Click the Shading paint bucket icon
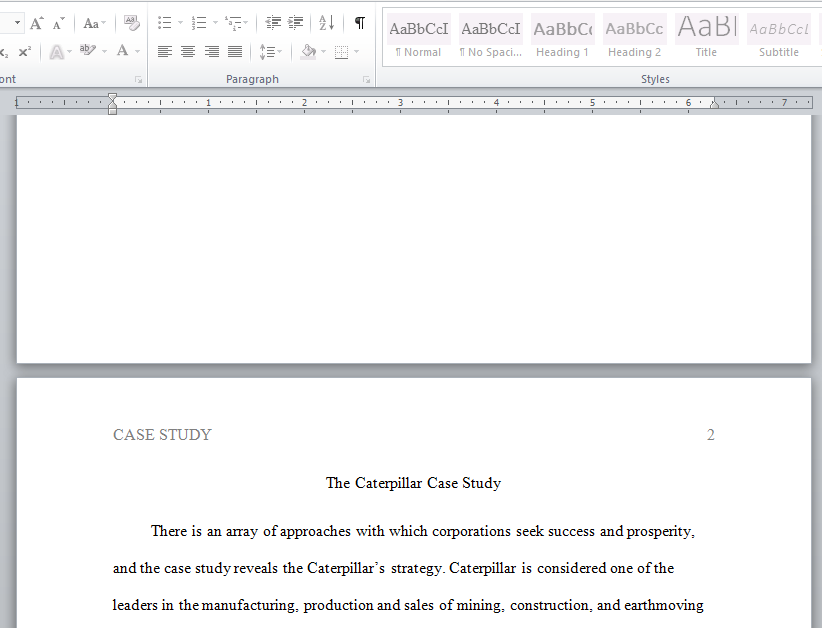The height and width of the screenshot is (628, 822). (x=308, y=51)
